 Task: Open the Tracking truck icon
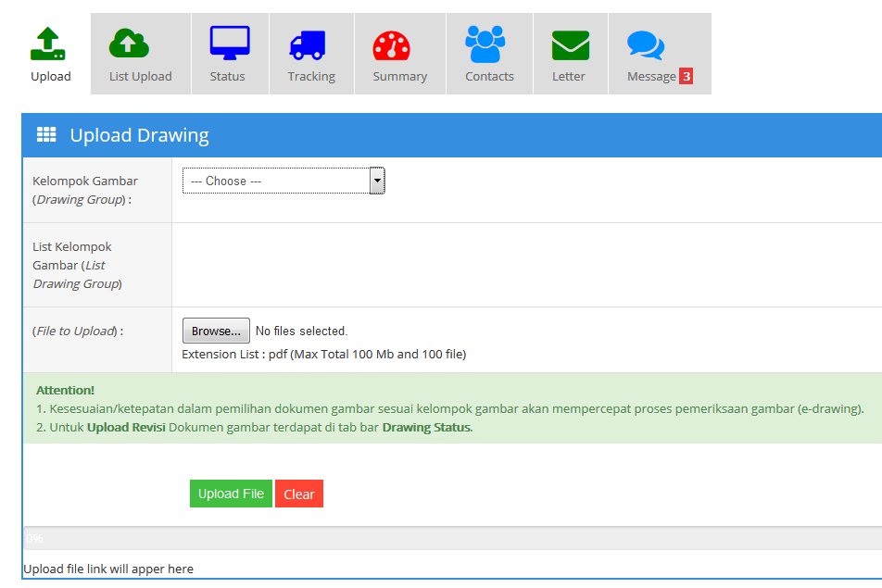[308, 44]
